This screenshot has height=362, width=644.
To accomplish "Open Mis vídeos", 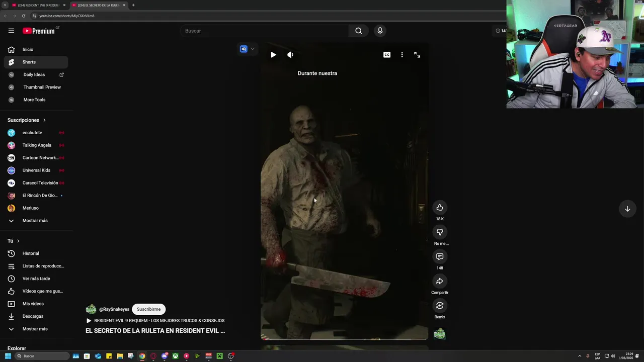I will point(35,304).
